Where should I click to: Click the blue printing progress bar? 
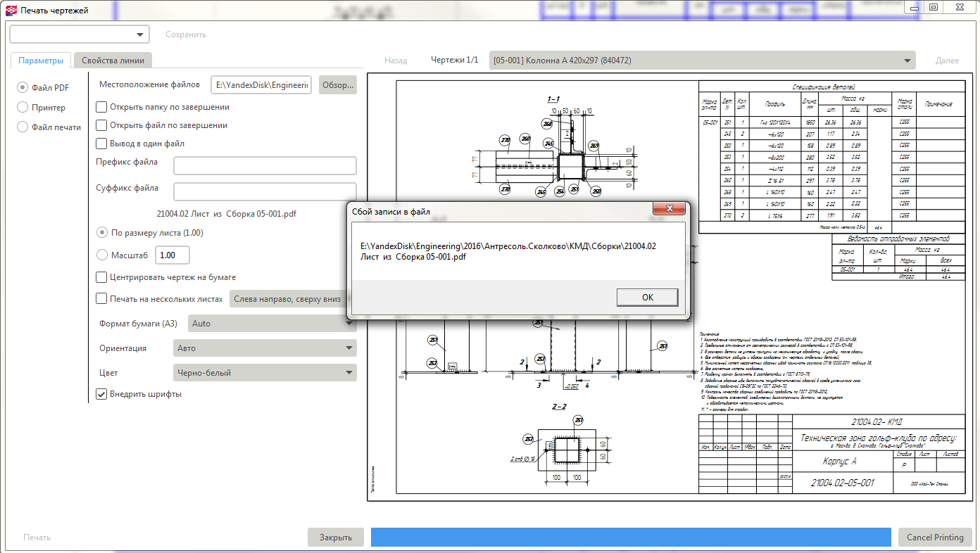point(632,538)
